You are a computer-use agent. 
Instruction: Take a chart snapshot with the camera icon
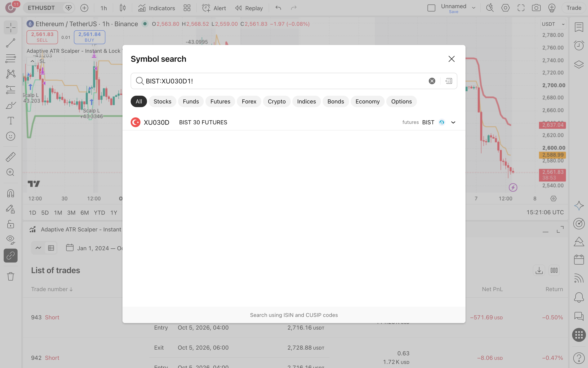[x=536, y=8]
